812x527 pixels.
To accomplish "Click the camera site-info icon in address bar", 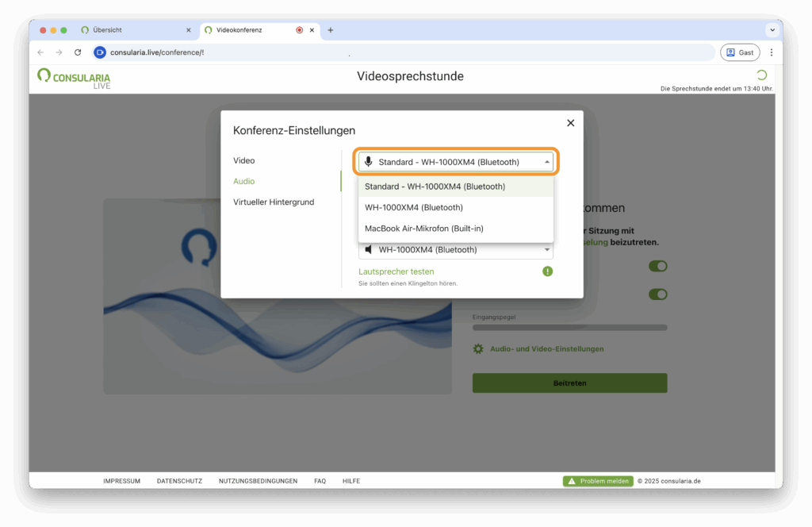I will point(100,52).
